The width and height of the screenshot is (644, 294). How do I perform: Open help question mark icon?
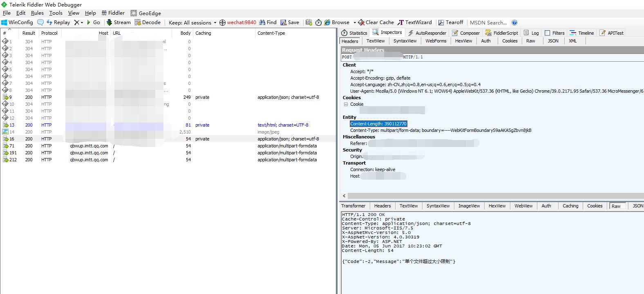(x=514, y=22)
